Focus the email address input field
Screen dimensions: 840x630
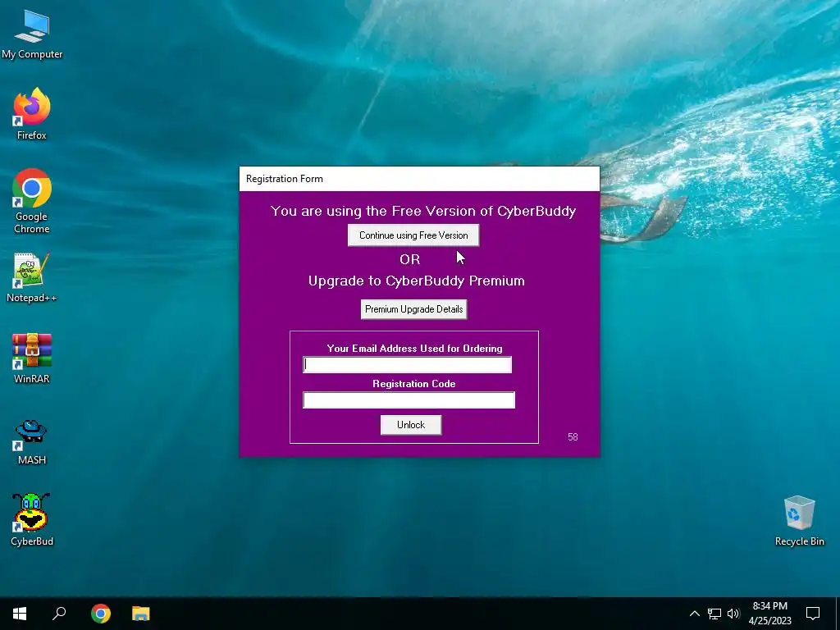point(407,365)
